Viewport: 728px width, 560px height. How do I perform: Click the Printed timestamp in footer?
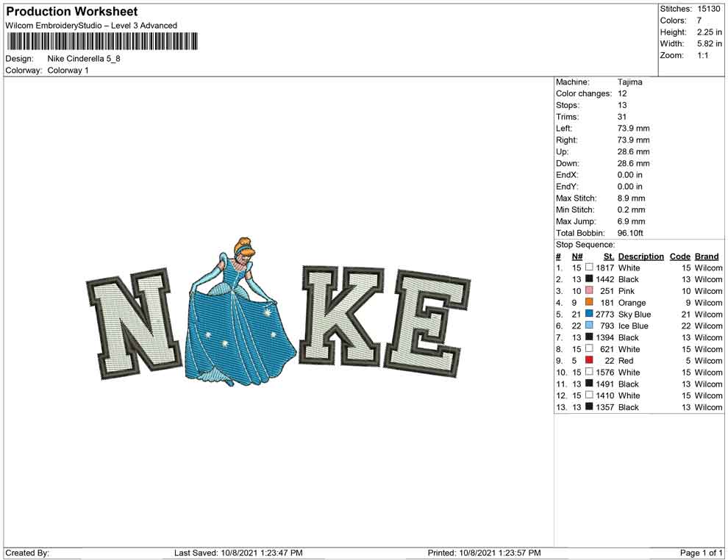(485, 553)
